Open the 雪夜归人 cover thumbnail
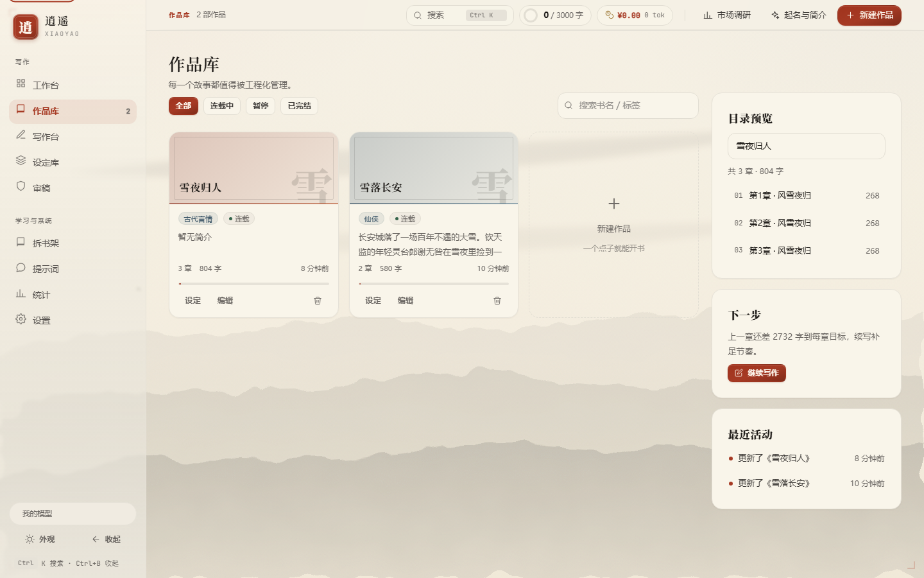924x578 pixels. point(253,168)
